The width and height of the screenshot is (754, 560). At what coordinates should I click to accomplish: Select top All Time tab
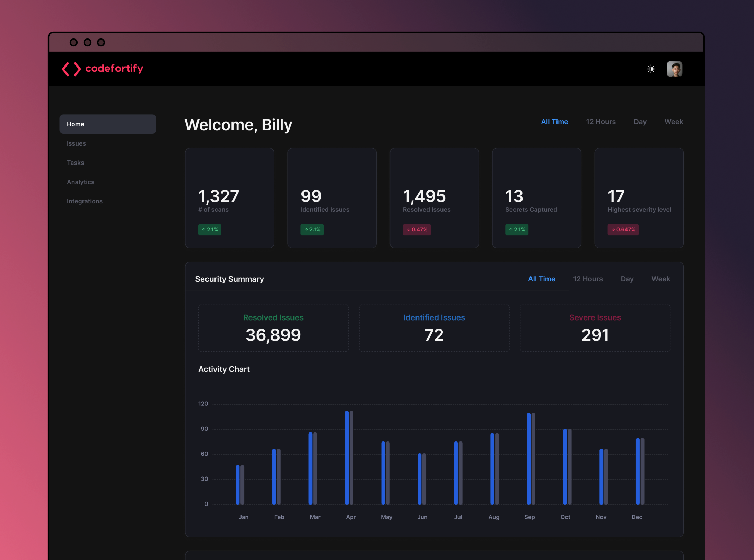(x=554, y=122)
